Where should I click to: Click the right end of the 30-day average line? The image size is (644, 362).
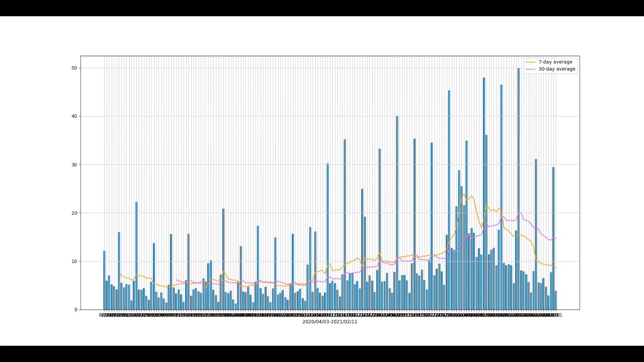click(555, 238)
